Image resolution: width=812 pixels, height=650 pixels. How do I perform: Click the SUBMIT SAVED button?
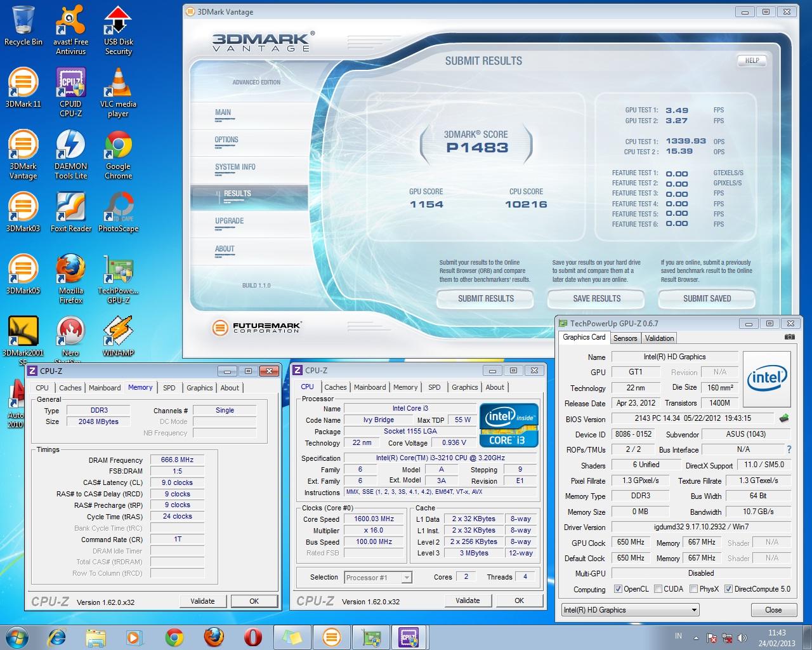pos(707,298)
